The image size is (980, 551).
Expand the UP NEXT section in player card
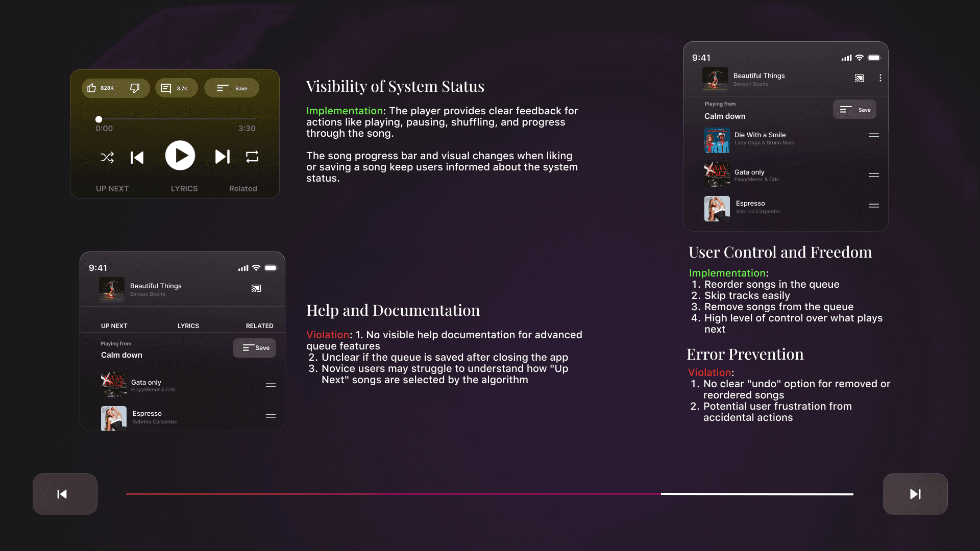coord(112,188)
